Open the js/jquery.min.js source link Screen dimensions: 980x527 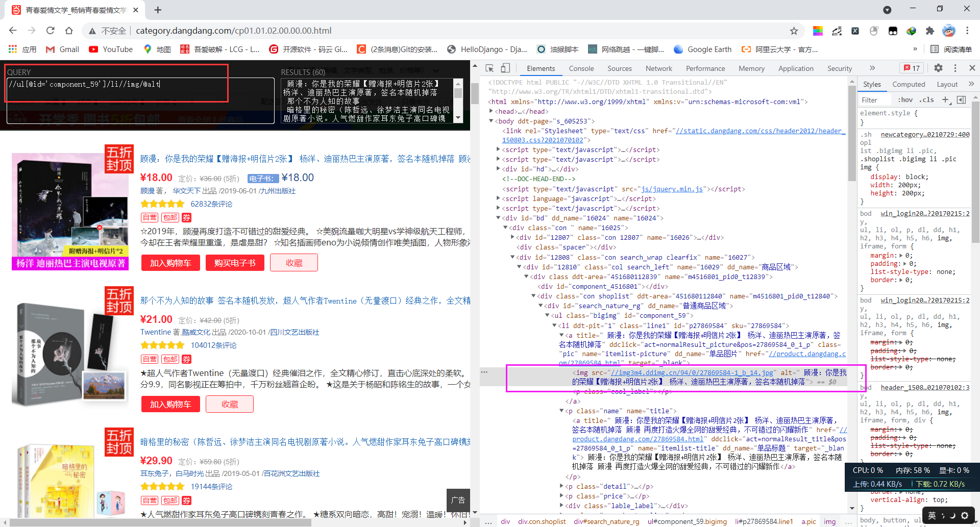coord(672,189)
